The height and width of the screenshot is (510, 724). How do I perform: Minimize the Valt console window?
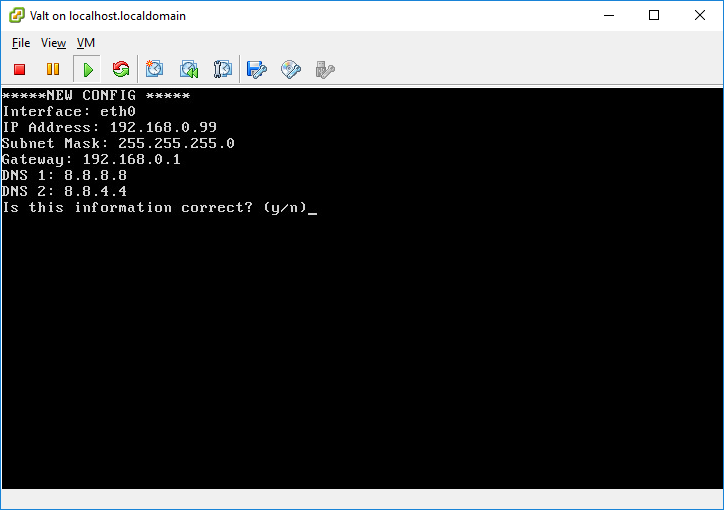[x=609, y=15]
